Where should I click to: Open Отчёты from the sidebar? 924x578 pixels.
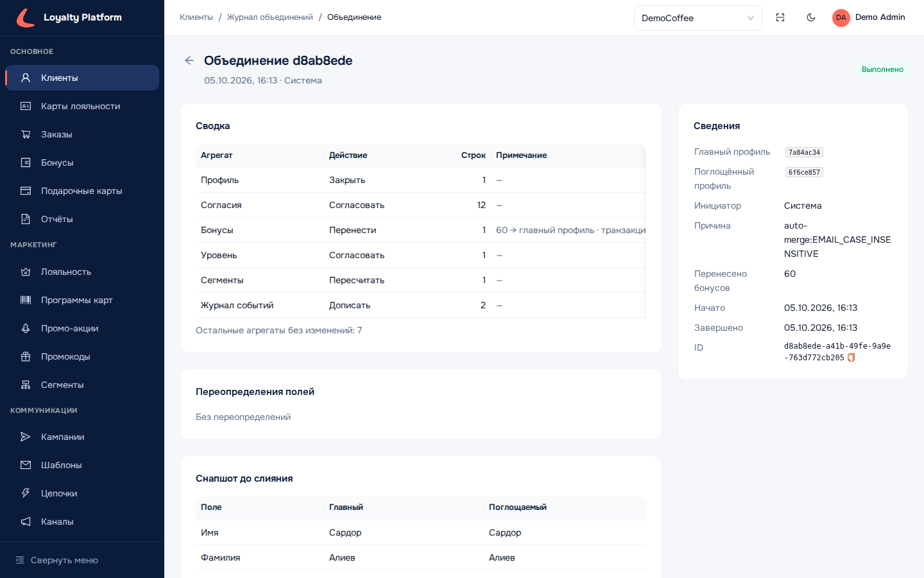tap(82, 219)
